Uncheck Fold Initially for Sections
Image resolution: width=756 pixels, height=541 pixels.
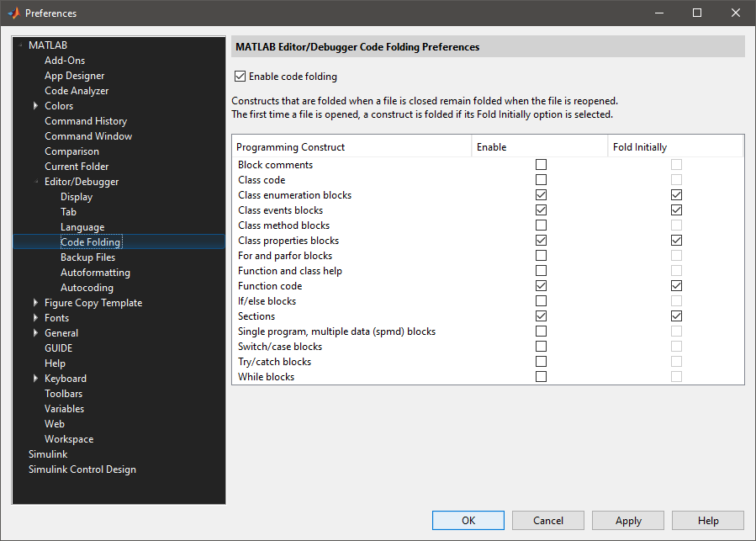pos(676,316)
